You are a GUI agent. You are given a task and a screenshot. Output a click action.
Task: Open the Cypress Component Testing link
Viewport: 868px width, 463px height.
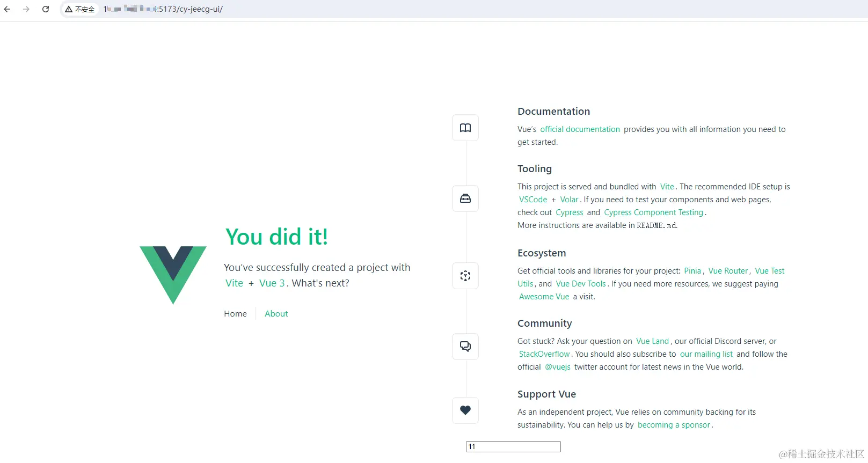(x=654, y=212)
